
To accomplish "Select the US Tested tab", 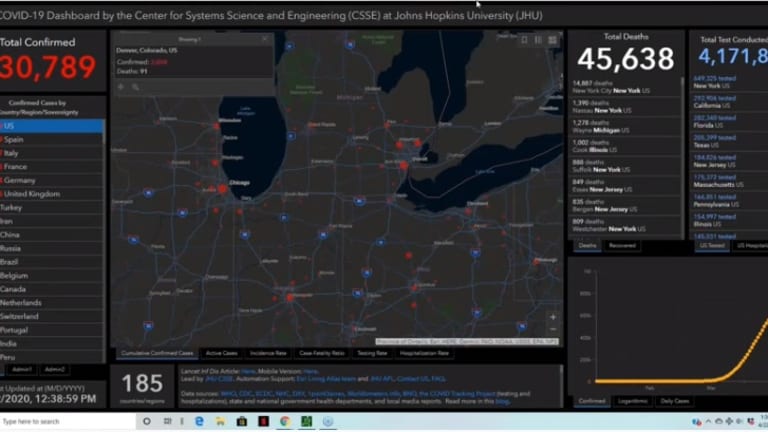I will point(712,245).
